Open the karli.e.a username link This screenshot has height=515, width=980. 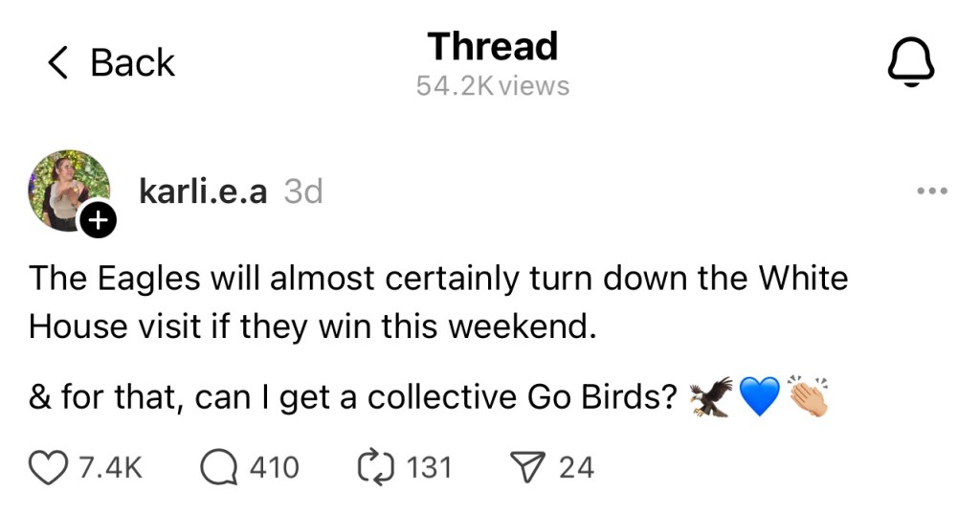(x=203, y=191)
